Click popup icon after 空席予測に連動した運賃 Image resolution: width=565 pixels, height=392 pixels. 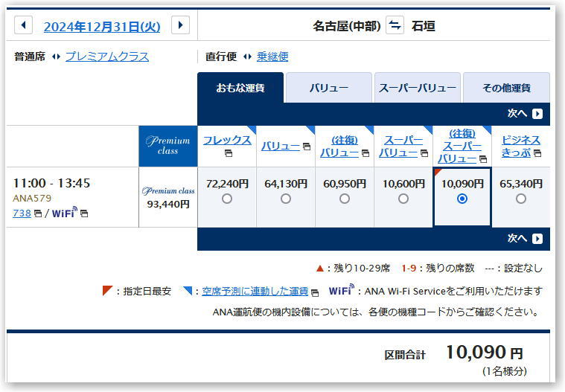[315, 293]
